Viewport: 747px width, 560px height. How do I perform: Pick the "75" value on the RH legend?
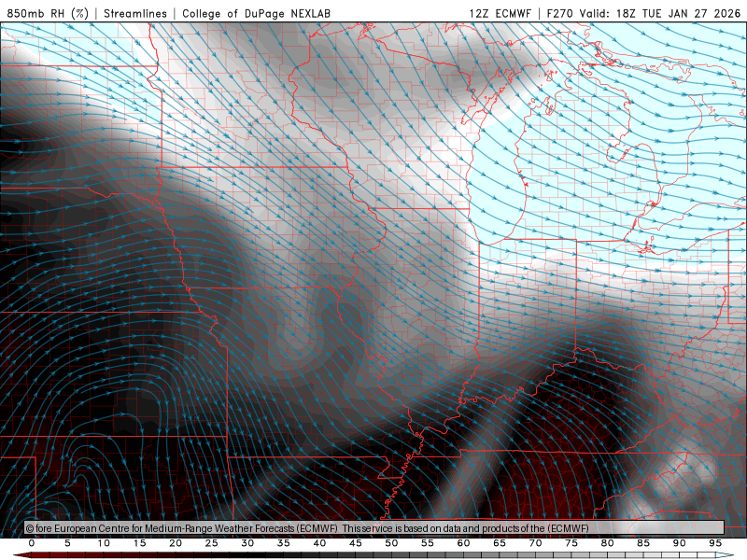tap(571, 543)
